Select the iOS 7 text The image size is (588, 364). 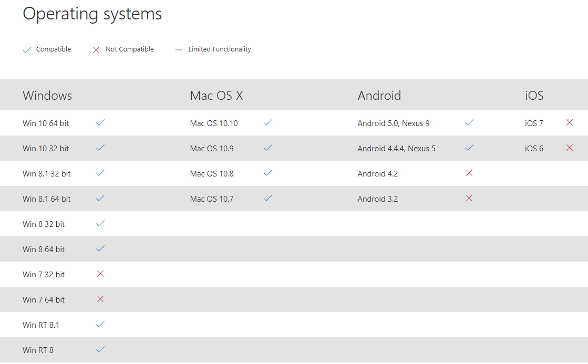[534, 123]
